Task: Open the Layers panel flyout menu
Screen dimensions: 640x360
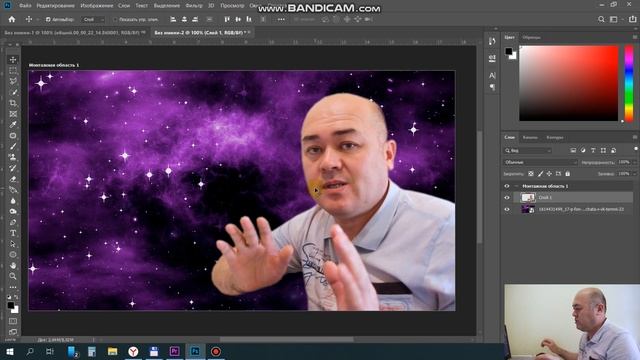Action: (635, 137)
